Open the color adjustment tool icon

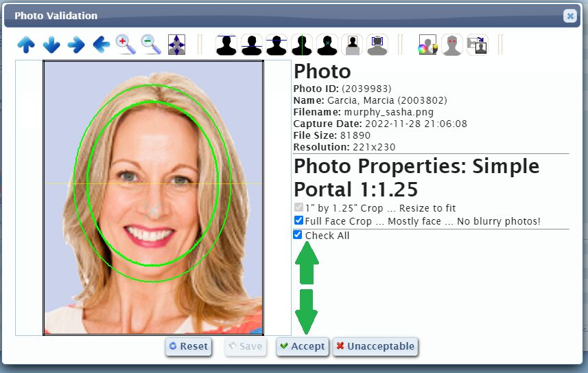coord(427,45)
